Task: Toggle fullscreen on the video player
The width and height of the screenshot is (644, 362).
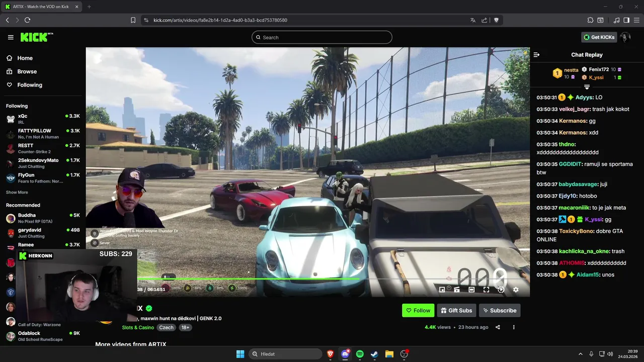Action: 486,290
